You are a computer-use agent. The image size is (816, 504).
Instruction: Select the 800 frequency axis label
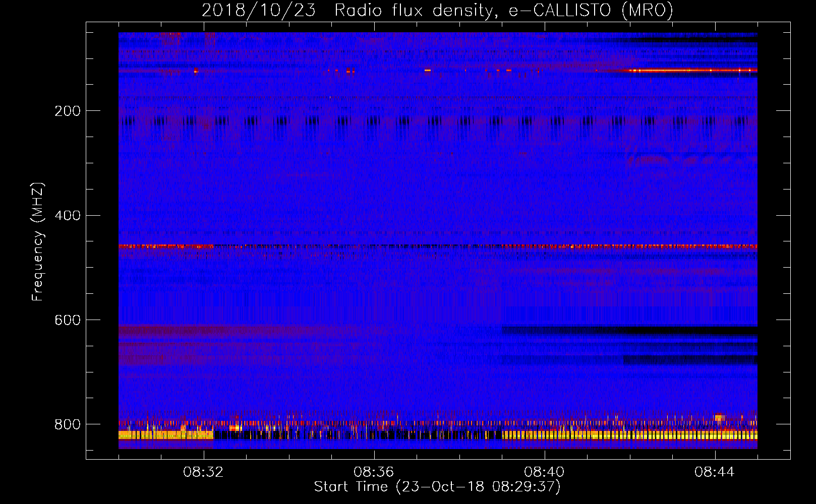coord(67,425)
